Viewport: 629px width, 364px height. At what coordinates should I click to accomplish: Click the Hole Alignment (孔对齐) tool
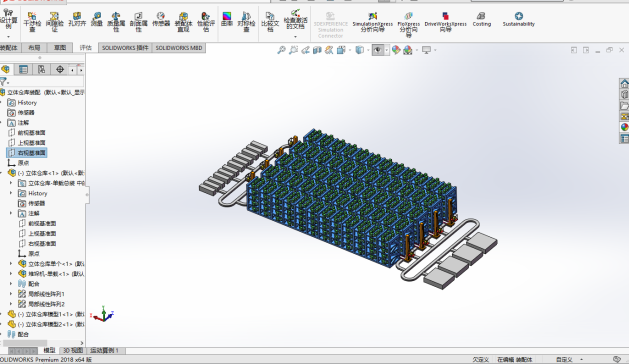77,19
